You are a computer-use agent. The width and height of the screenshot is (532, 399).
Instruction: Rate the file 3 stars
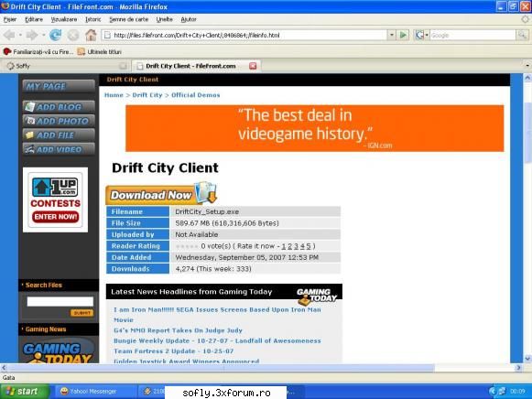point(296,246)
